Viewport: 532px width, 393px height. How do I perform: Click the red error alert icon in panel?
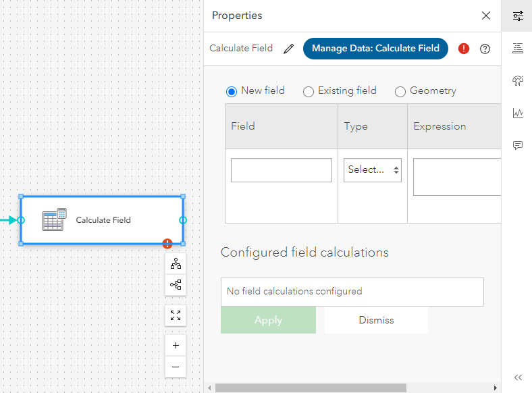click(x=463, y=49)
